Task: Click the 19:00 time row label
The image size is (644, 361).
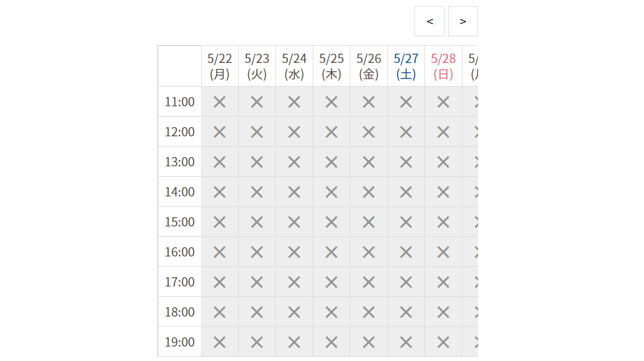Action: pyautogui.click(x=180, y=343)
